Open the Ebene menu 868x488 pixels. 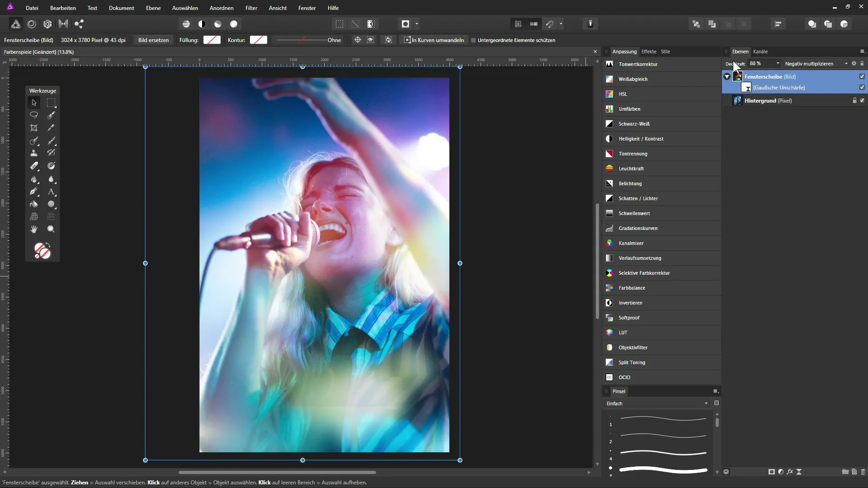click(x=153, y=8)
